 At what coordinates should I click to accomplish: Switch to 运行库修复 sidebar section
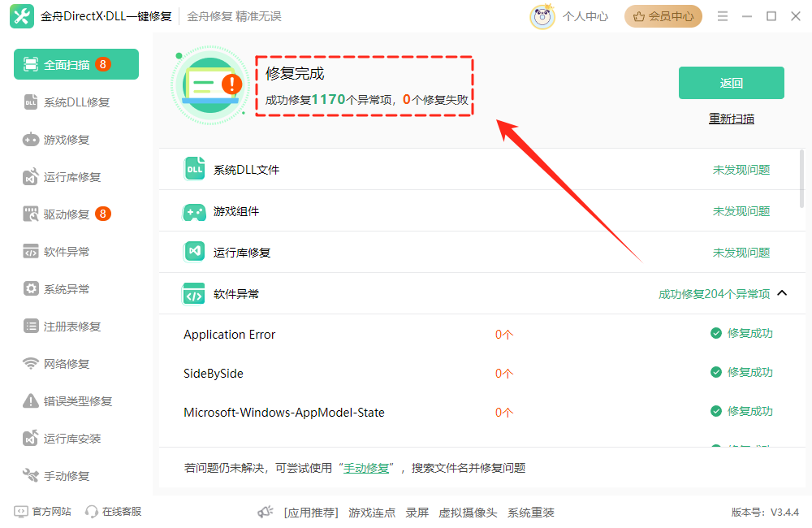(x=76, y=177)
